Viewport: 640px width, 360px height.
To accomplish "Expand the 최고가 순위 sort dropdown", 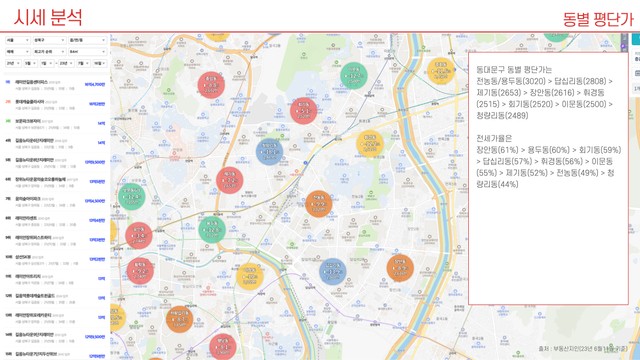I will (49, 52).
